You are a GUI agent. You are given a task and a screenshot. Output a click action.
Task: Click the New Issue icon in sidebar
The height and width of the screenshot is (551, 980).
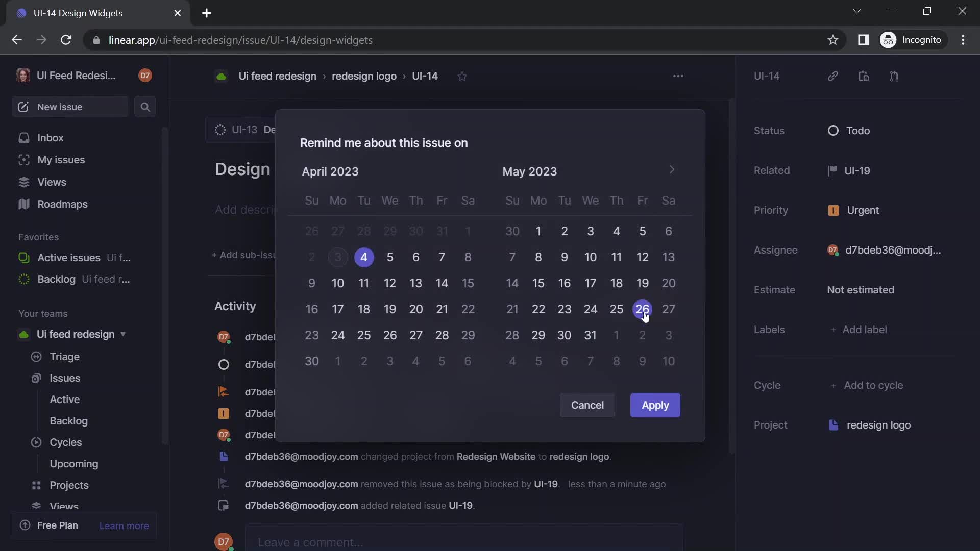point(23,107)
